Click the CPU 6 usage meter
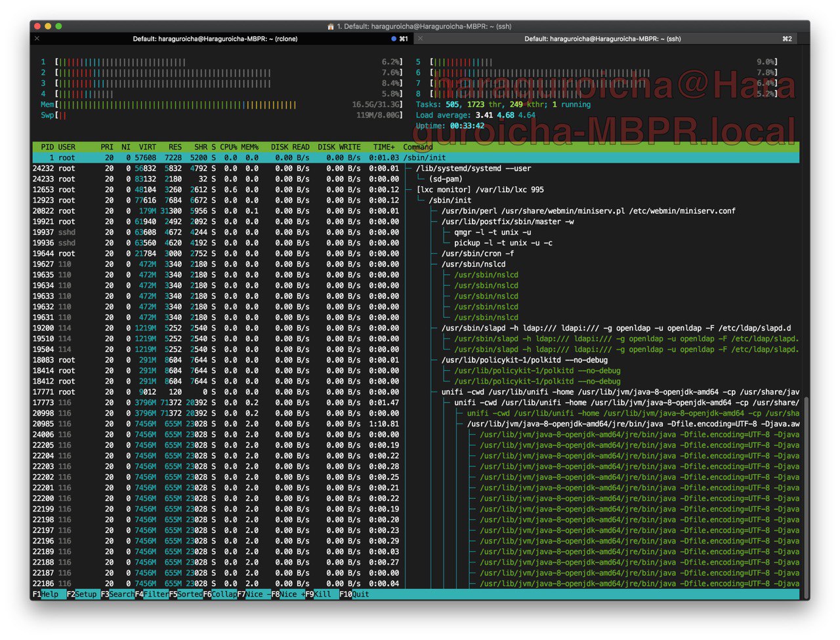Screen dimensions: 840x640 [597, 73]
